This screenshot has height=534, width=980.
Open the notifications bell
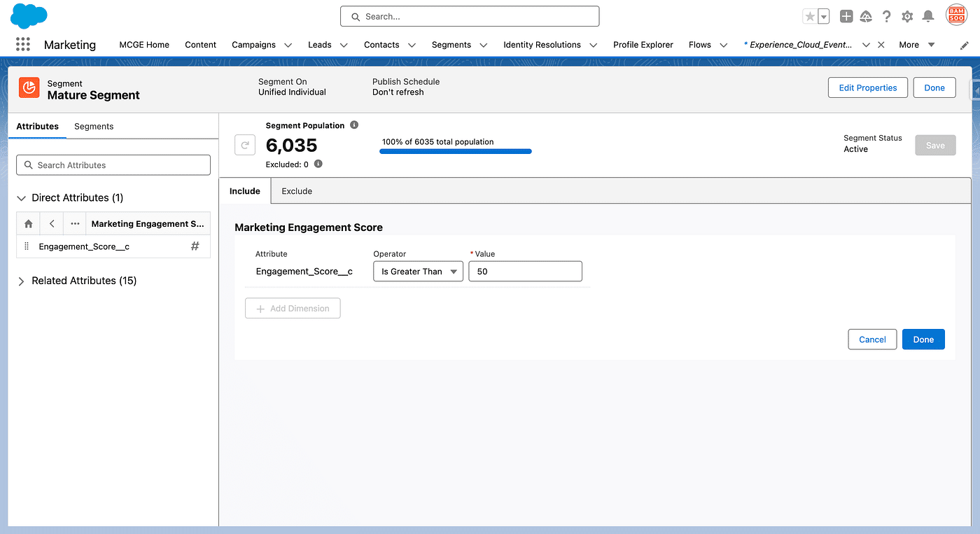[928, 17]
